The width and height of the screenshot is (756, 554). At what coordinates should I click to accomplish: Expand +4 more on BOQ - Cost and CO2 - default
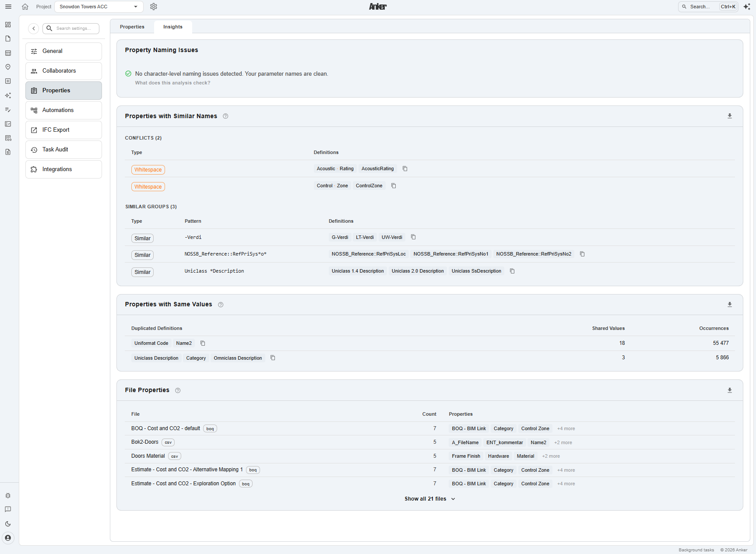point(566,429)
